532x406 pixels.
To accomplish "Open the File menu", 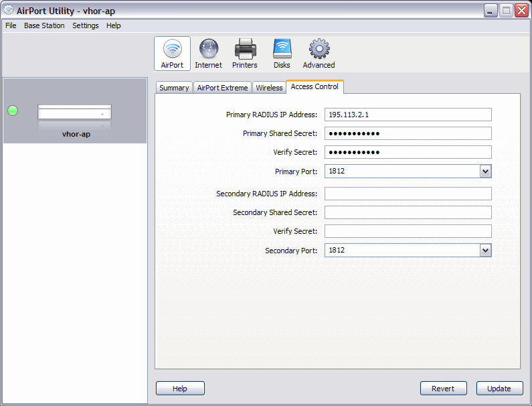I will pos(11,25).
